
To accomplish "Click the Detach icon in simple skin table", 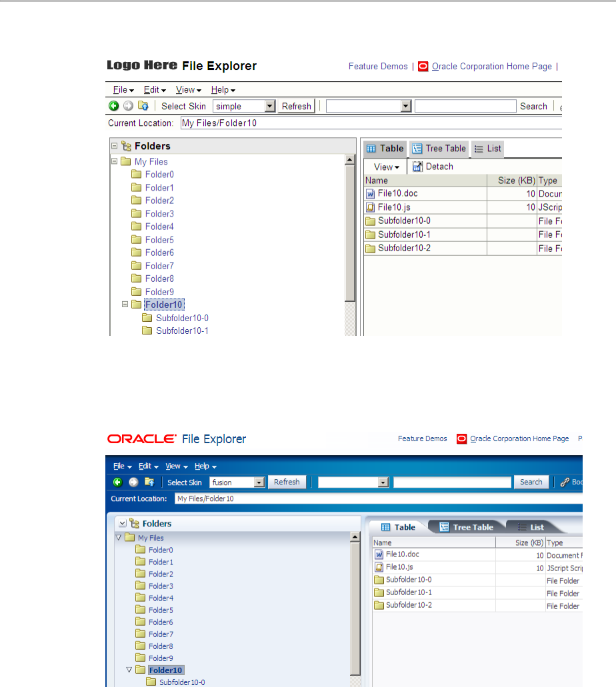I will click(x=417, y=167).
